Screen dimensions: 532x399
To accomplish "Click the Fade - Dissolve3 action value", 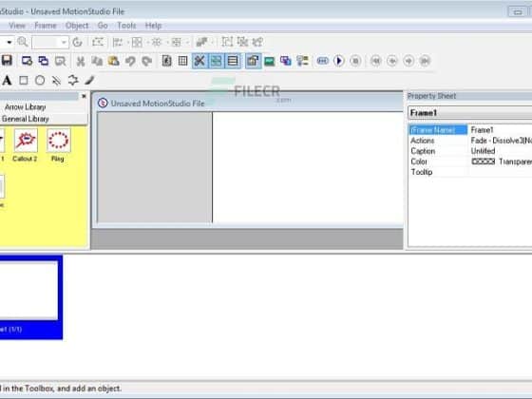I will pyautogui.click(x=501, y=141).
